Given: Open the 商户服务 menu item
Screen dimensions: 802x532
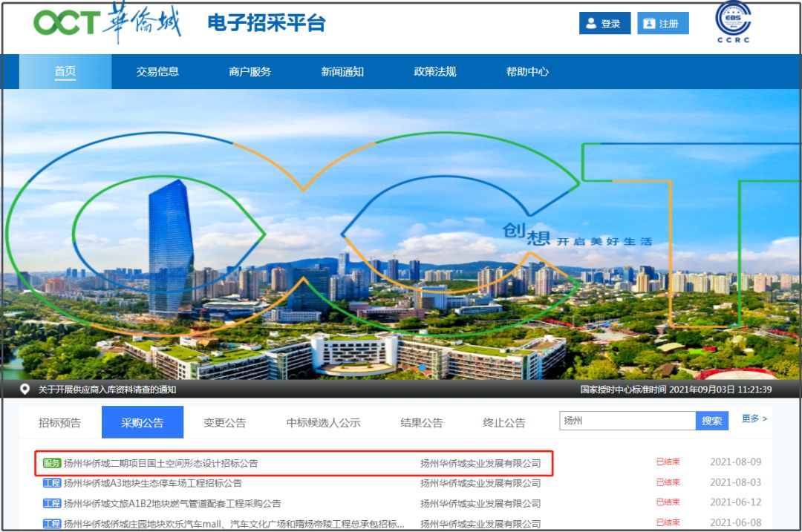Looking at the screenshot, I should 250,72.
